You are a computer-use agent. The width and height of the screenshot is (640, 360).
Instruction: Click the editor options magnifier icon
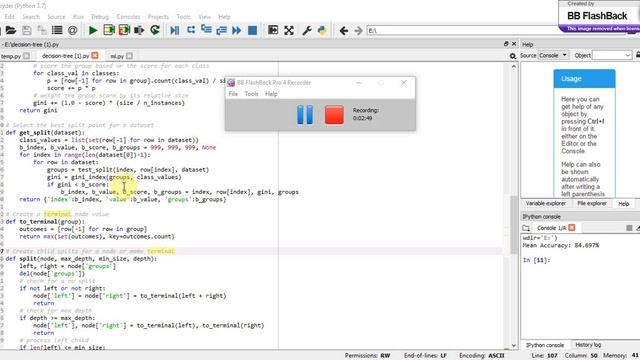tap(513, 56)
